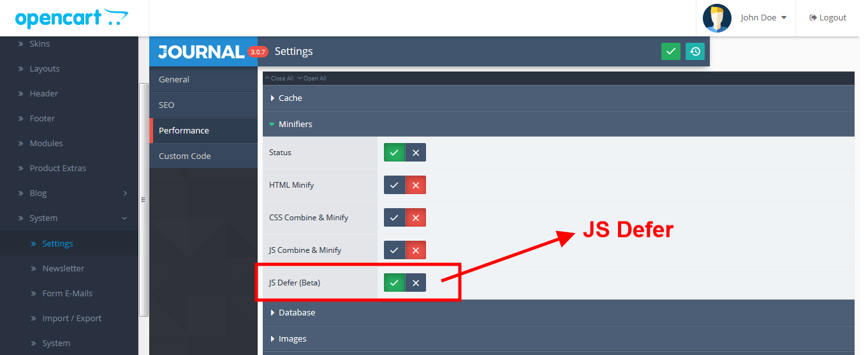Screen dimensions: 868x355
Task: Click the sidebar resize handle
Action: [x=143, y=200]
